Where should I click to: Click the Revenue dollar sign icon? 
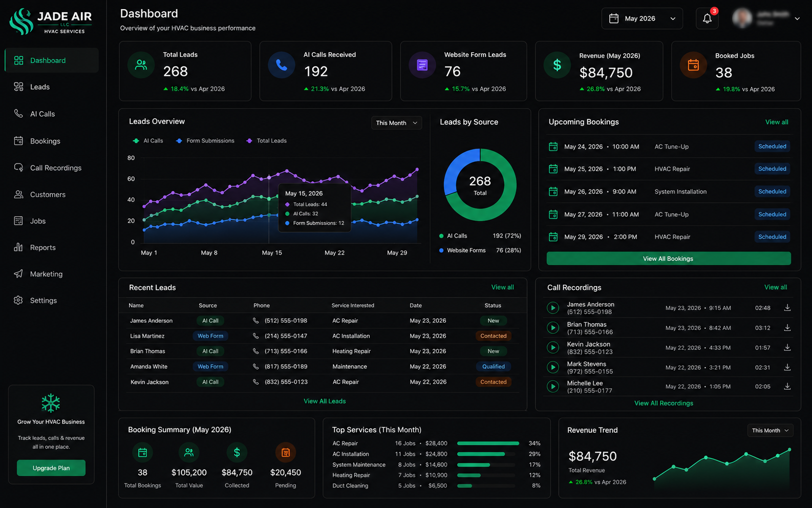(x=557, y=65)
